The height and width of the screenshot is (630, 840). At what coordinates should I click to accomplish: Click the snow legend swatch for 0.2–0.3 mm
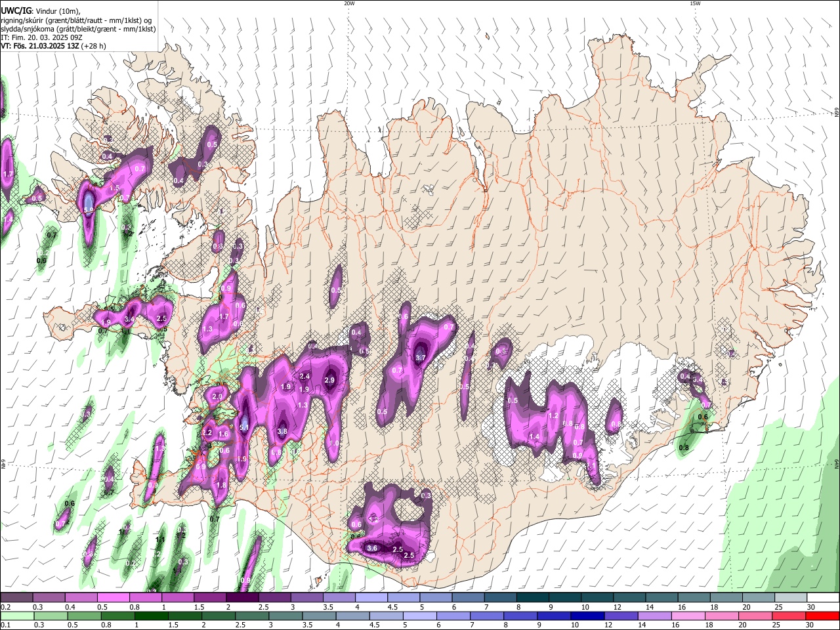click(x=16, y=598)
